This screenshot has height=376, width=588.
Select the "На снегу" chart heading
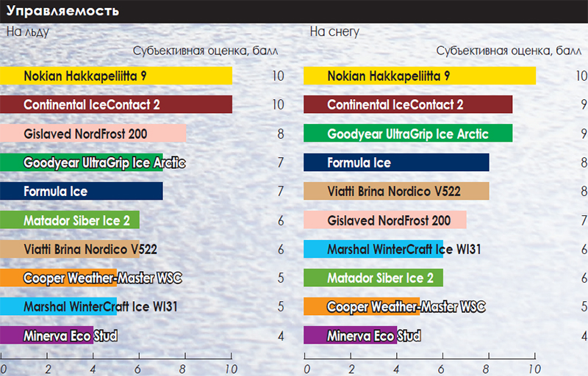click(x=334, y=32)
